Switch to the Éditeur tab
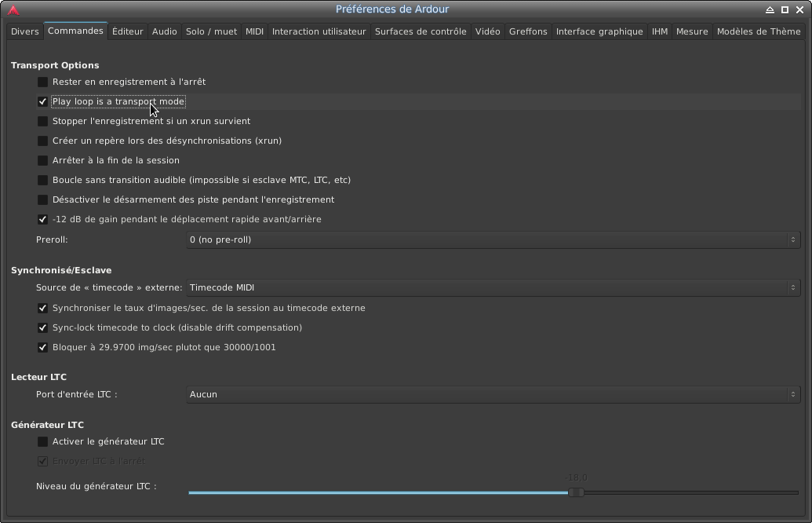Screen dimensions: 812x523 127,31
